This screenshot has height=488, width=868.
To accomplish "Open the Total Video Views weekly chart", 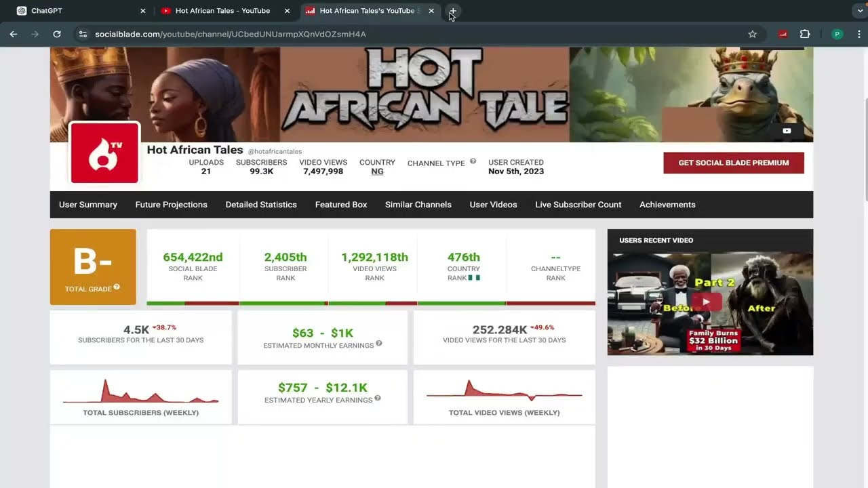I will coord(505,397).
